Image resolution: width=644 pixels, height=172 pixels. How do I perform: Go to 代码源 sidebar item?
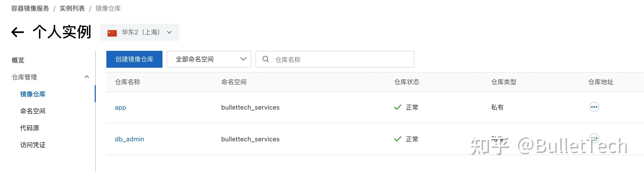(30, 128)
